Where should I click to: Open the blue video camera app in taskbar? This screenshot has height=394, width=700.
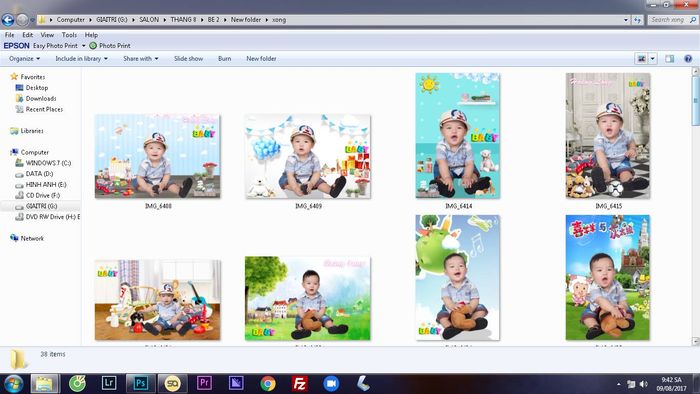[331, 384]
